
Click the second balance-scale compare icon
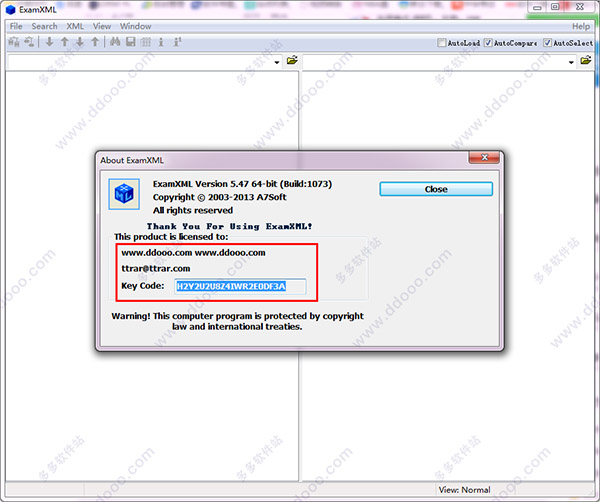point(29,42)
